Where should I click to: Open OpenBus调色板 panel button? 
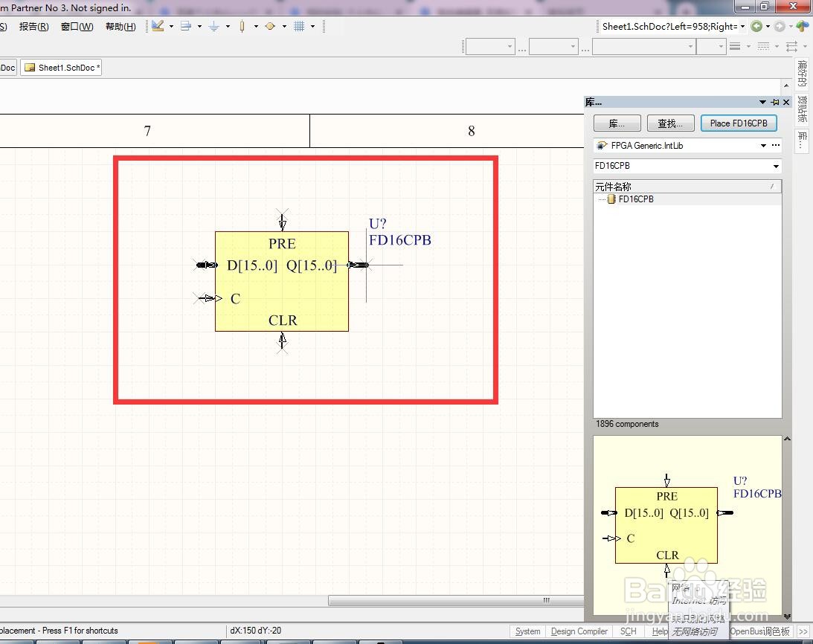click(760, 631)
